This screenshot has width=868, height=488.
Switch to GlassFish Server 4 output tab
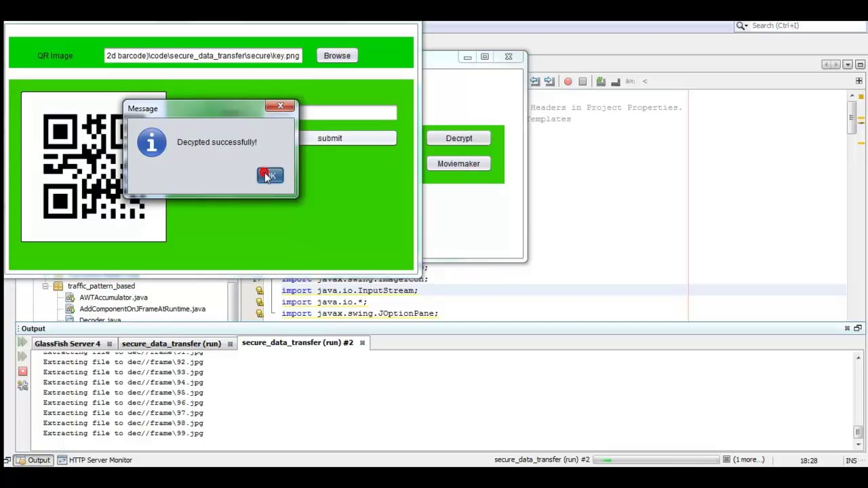tap(67, 344)
